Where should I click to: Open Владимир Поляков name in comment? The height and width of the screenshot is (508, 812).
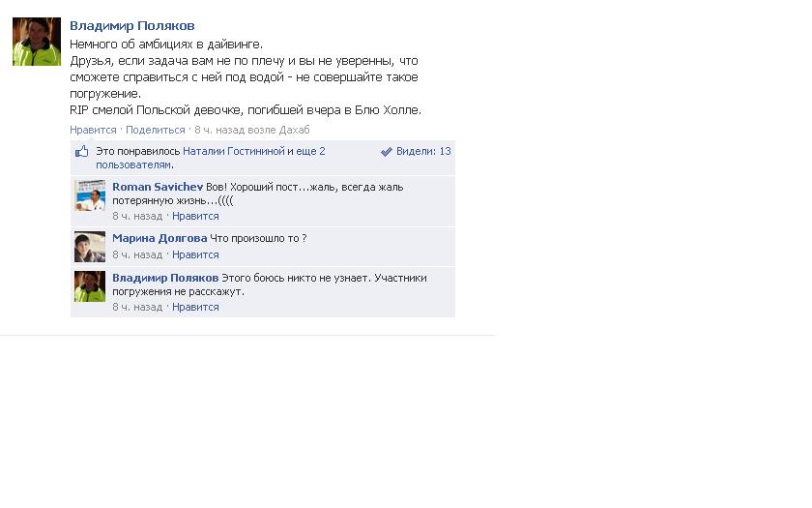(165, 278)
